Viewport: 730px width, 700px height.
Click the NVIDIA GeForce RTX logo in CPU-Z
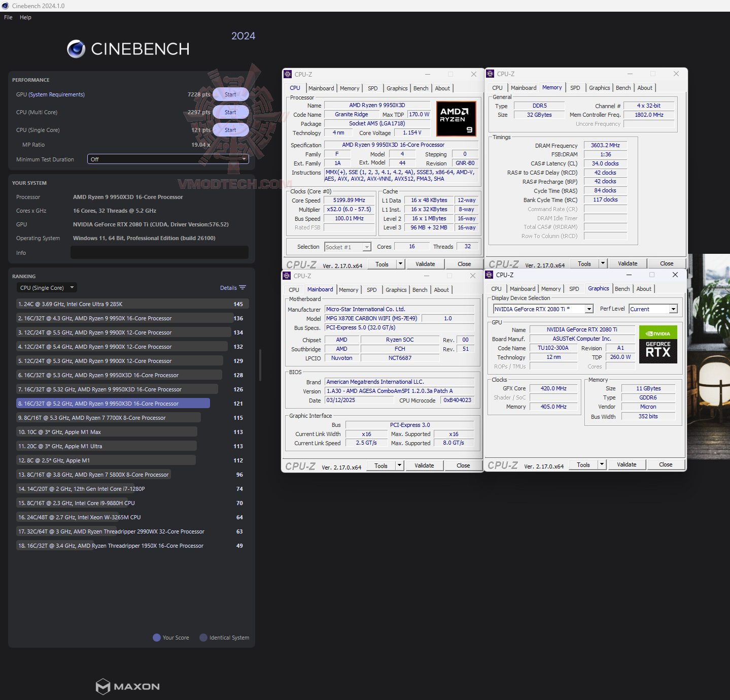(x=658, y=344)
